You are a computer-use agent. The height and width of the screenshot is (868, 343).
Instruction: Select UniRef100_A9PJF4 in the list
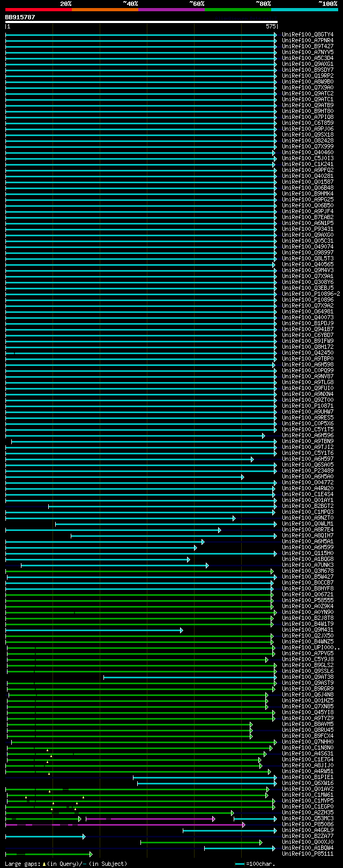[308, 211]
